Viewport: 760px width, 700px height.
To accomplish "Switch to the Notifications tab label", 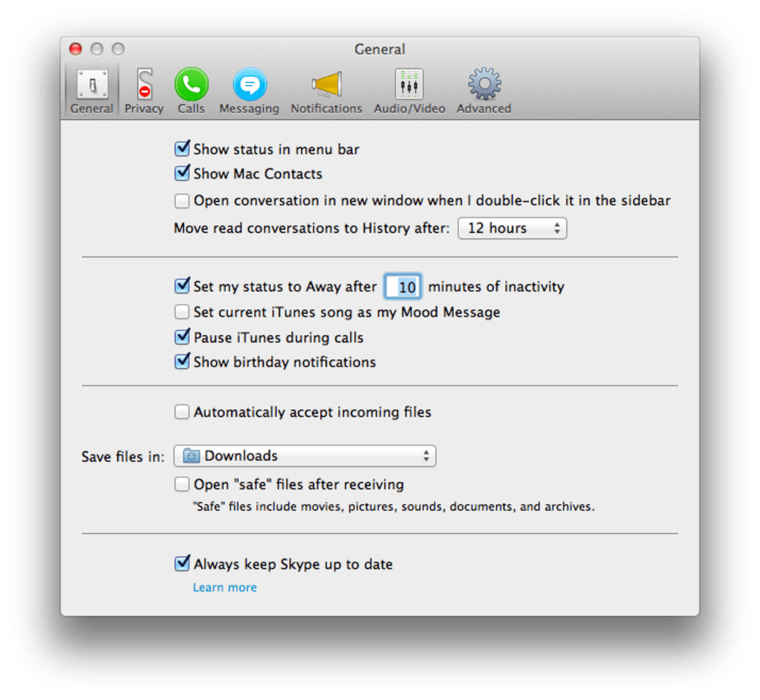I will point(326,109).
